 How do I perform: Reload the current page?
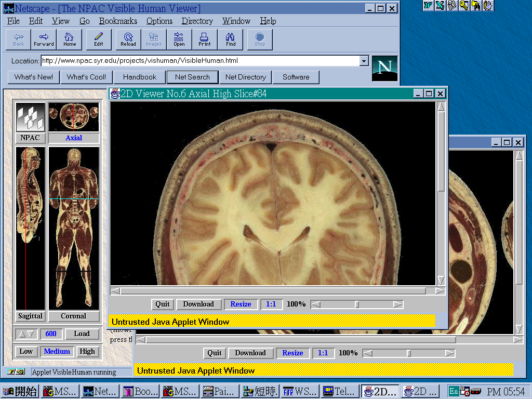[128, 39]
